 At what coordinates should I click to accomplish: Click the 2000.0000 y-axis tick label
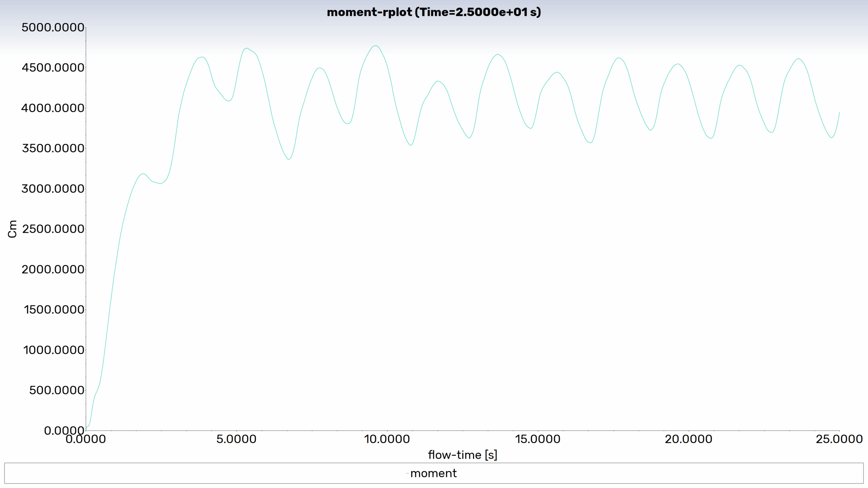pyautogui.click(x=53, y=269)
